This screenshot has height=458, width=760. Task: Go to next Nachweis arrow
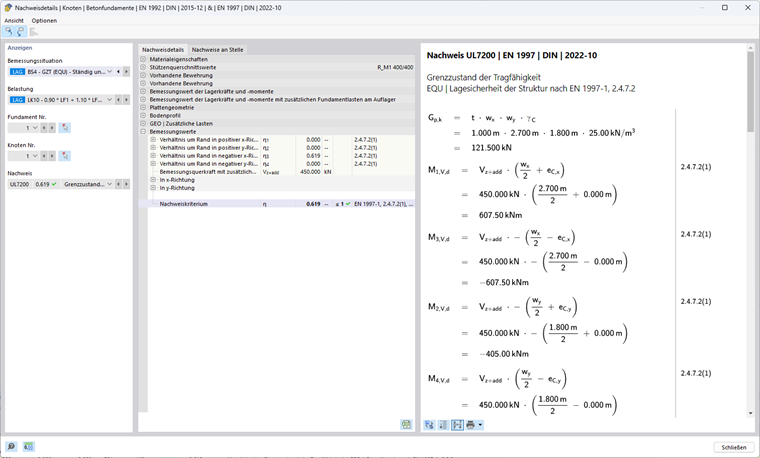pos(127,184)
